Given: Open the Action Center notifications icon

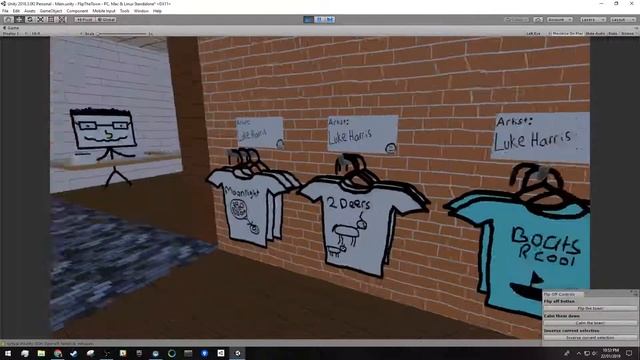Looking at the screenshot, I should pos(629,353).
